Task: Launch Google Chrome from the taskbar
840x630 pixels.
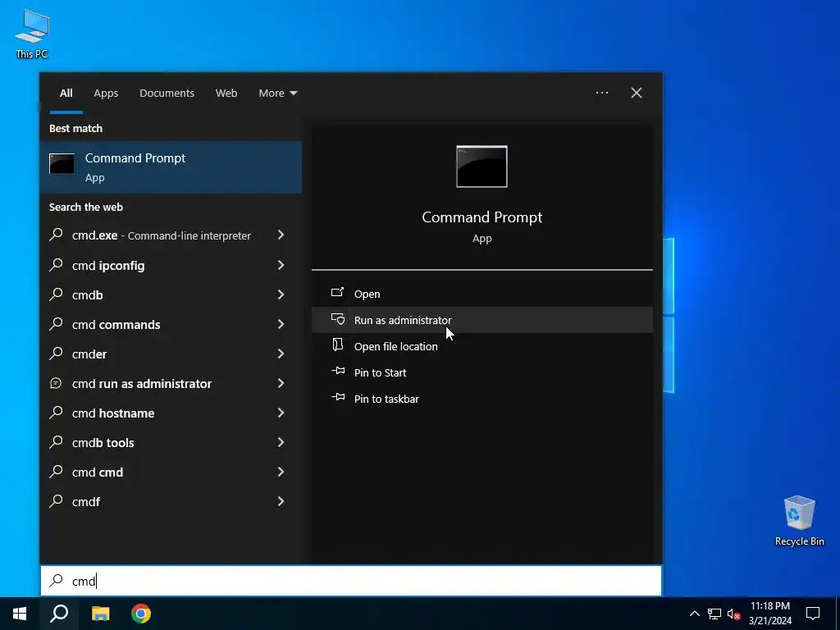Action: click(141, 614)
